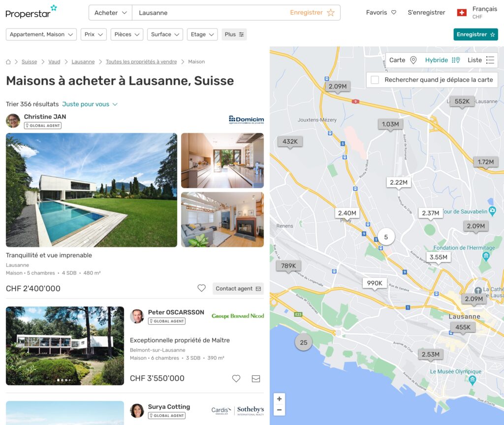Click the Swiss flag icon
504x425 pixels.
pyautogui.click(x=462, y=12)
